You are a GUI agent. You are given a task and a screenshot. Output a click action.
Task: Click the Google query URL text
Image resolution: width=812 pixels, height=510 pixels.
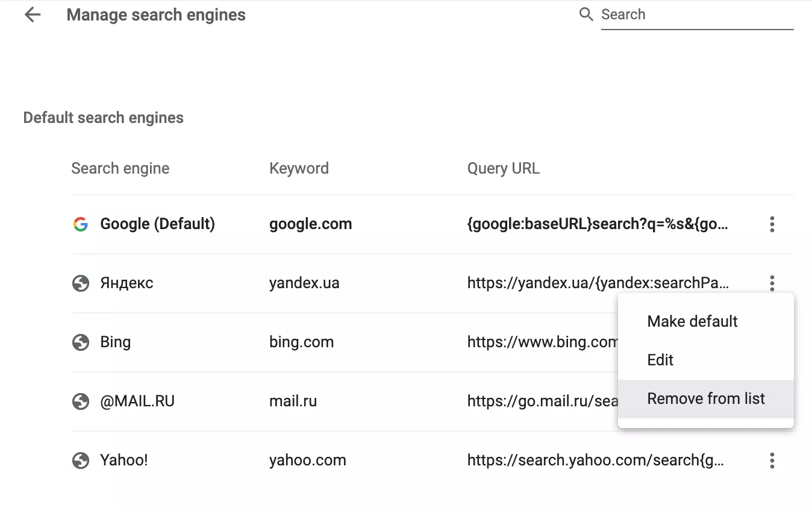coord(598,224)
